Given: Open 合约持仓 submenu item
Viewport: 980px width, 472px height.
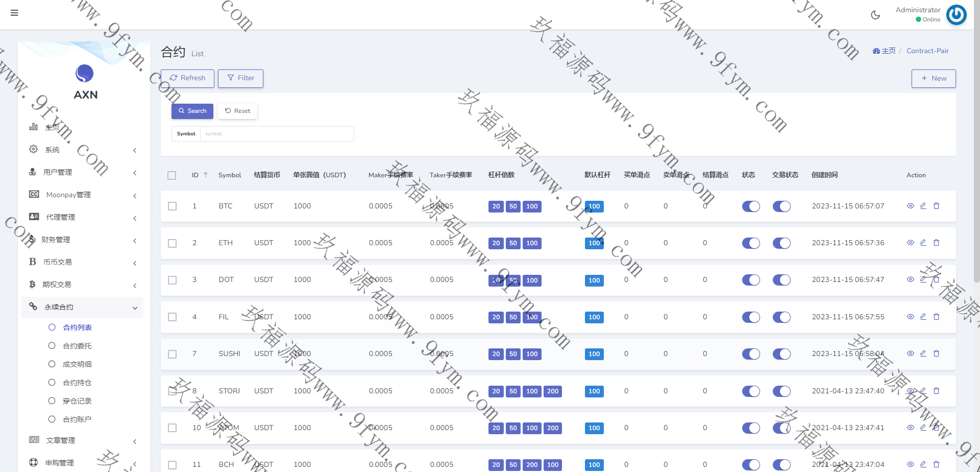Looking at the screenshot, I should [77, 383].
